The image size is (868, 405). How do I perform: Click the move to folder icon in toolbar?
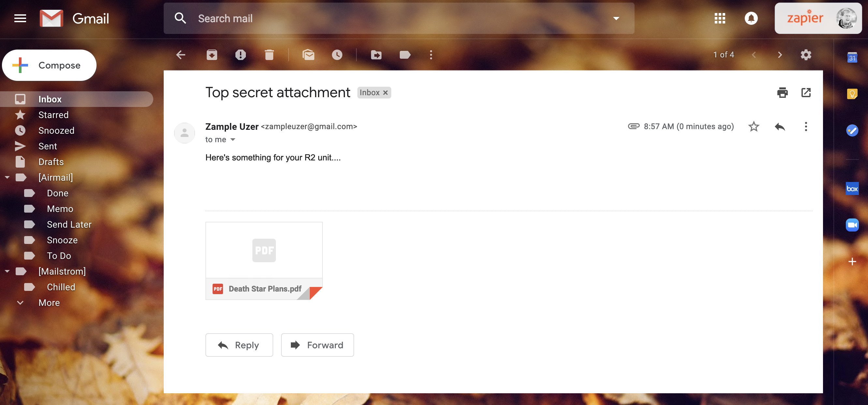[376, 55]
